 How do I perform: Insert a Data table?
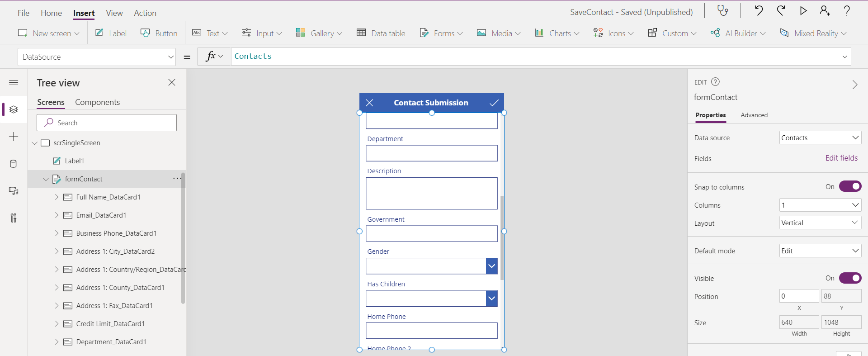pos(381,33)
